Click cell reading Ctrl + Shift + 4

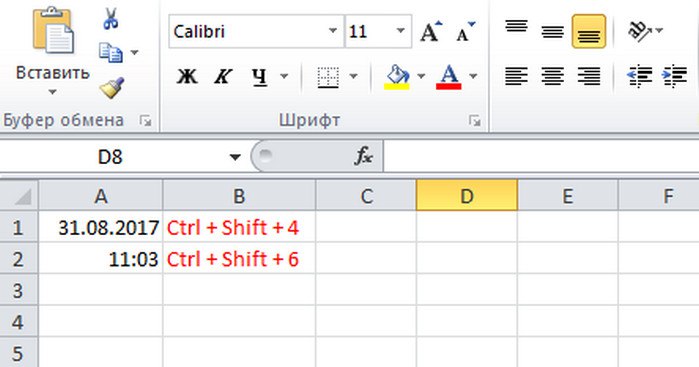pos(239,227)
